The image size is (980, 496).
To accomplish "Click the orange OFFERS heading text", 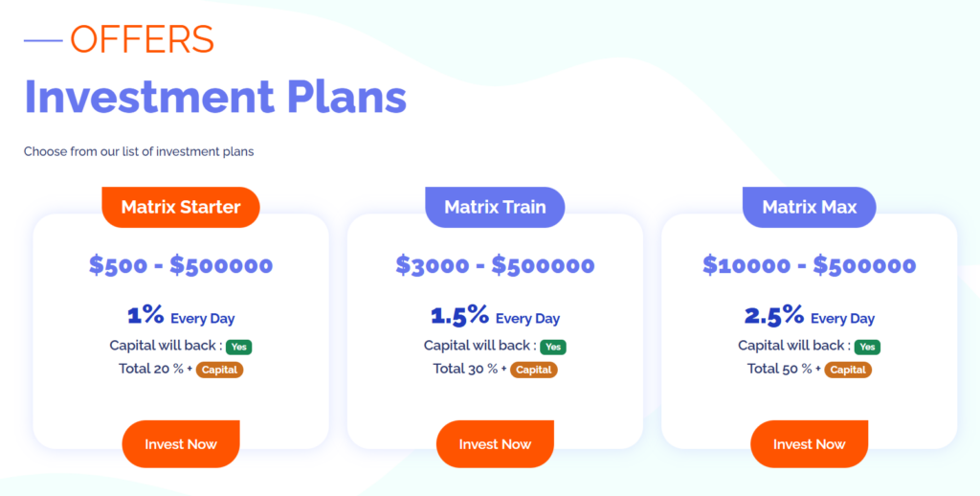I will 142,39.
